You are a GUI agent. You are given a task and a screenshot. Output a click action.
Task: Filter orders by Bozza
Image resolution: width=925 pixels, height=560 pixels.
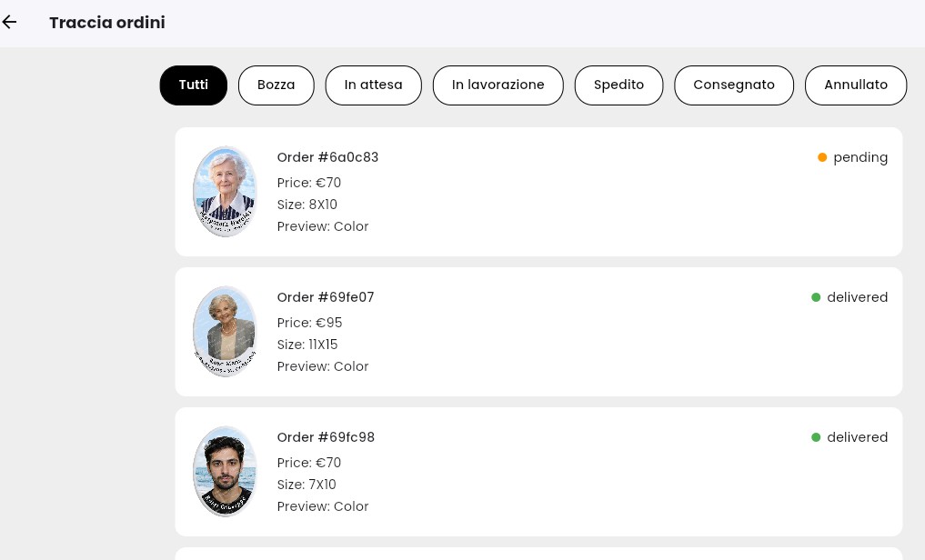click(x=276, y=85)
